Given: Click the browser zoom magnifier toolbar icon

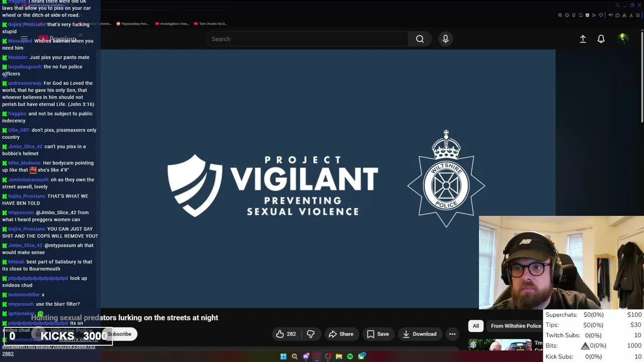Looking at the screenshot, I should (x=560, y=15).
